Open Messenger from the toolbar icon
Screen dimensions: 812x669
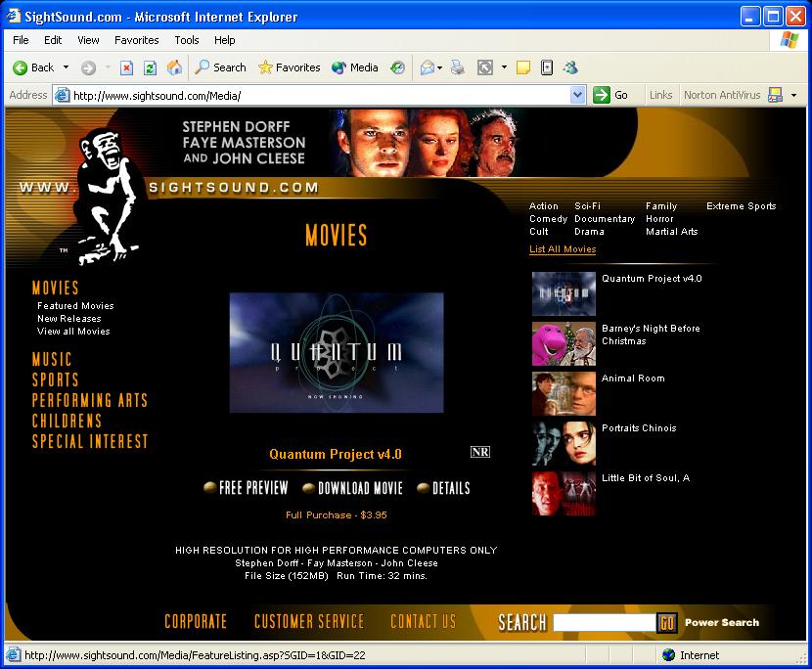[570, 67]
